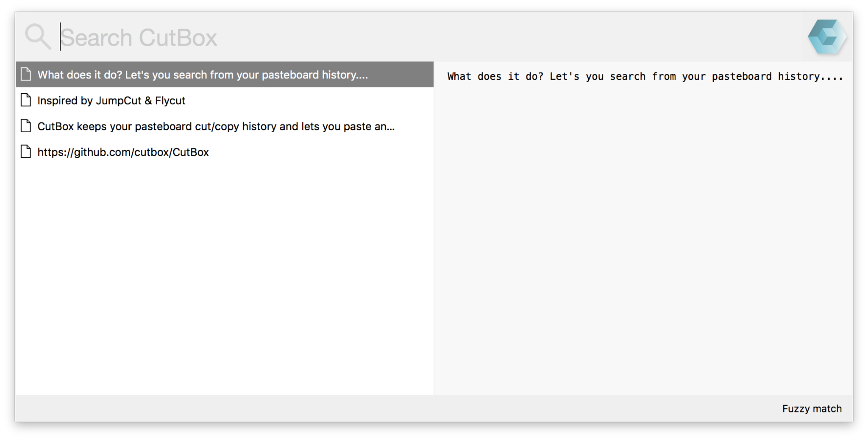Click the magnifying glass search icon

(38, 37)
